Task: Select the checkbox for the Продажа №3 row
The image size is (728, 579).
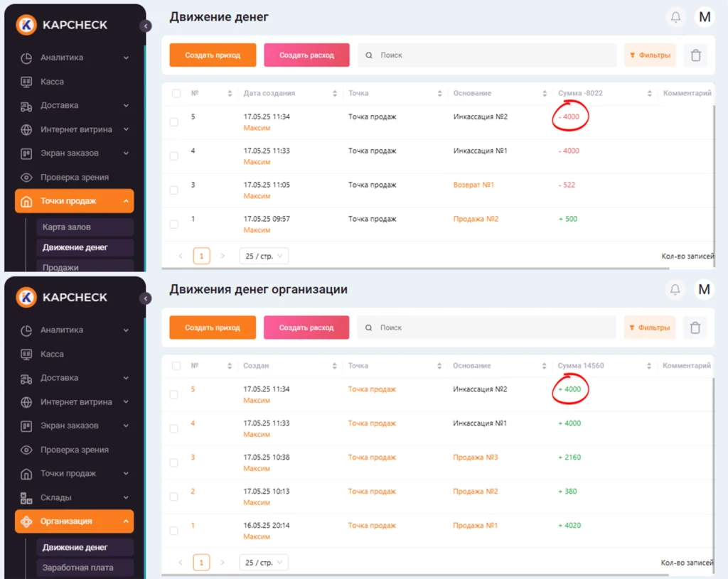Action: pos(174,463)
